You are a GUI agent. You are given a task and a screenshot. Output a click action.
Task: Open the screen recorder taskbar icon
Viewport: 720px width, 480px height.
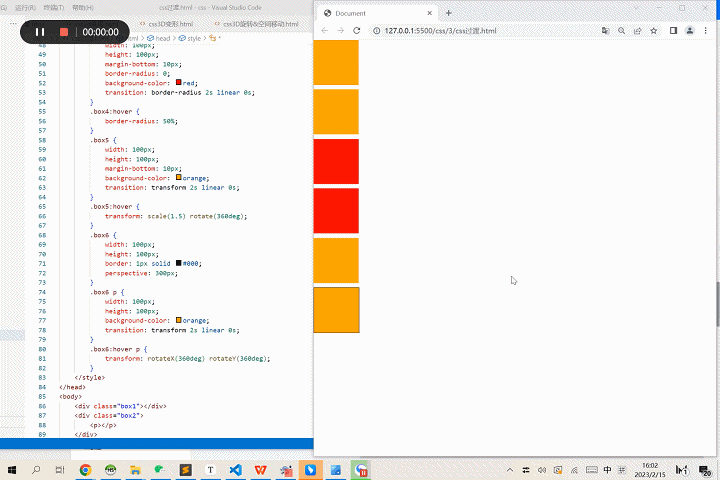pos(361,470)
